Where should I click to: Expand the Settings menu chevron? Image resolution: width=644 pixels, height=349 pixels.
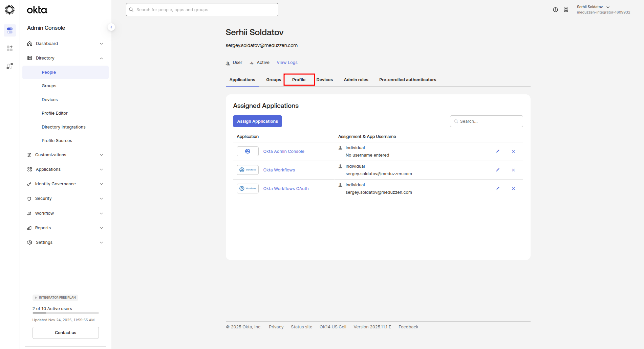(101, 242)
